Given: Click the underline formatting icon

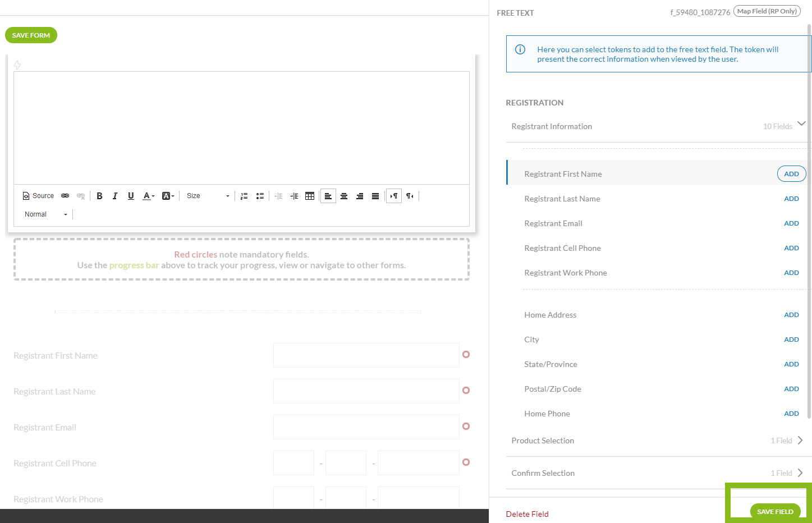Looking at the screenshot, I should coord(131,196).
